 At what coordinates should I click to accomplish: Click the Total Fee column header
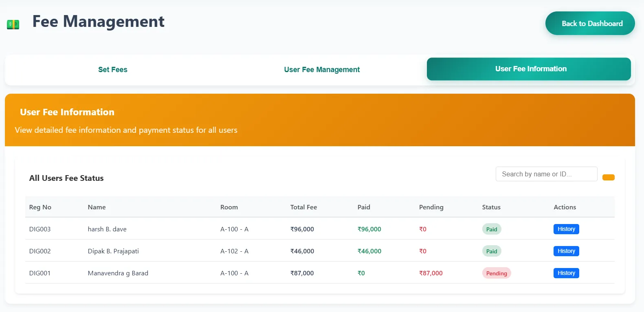(x=303, y=207)
